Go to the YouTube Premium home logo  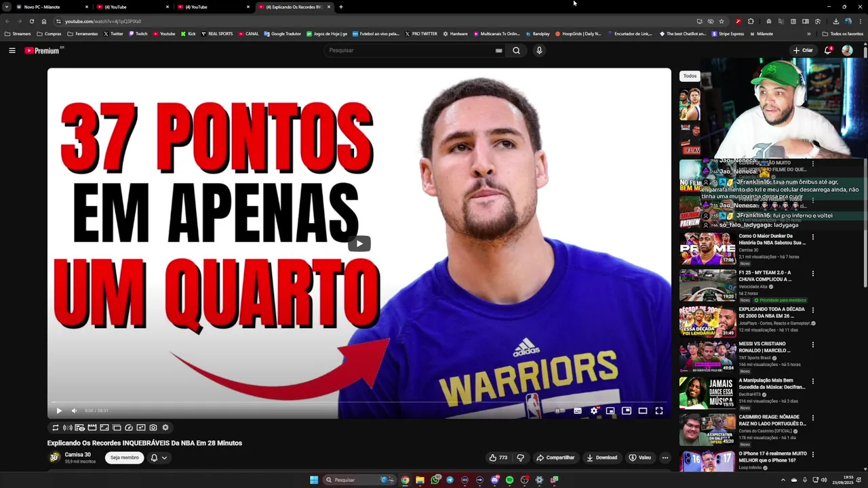coord(43,50)
